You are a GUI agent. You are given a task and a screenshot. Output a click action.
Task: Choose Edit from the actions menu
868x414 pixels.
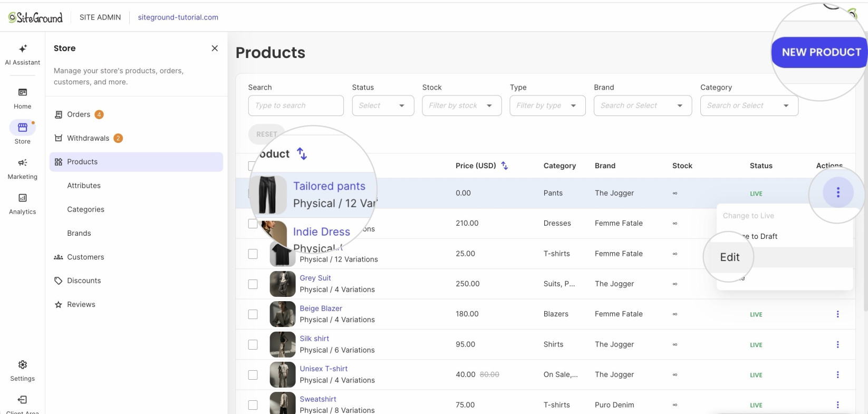(730, 257)
